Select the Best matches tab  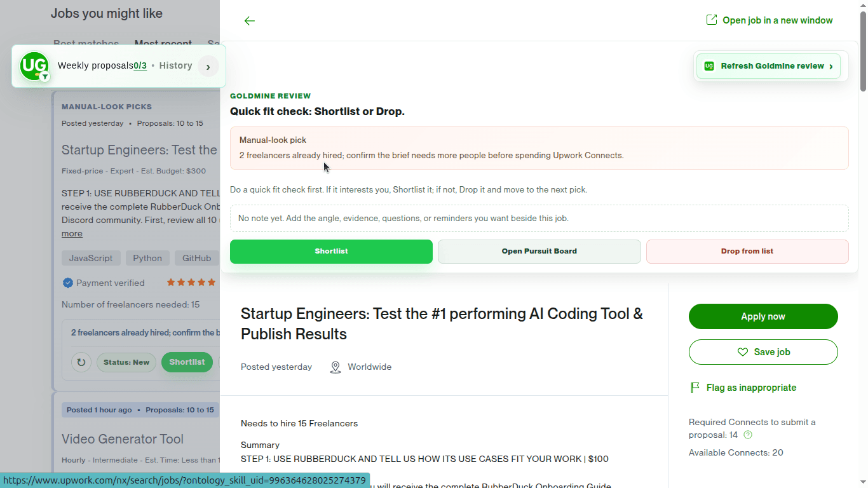[86, 44]
